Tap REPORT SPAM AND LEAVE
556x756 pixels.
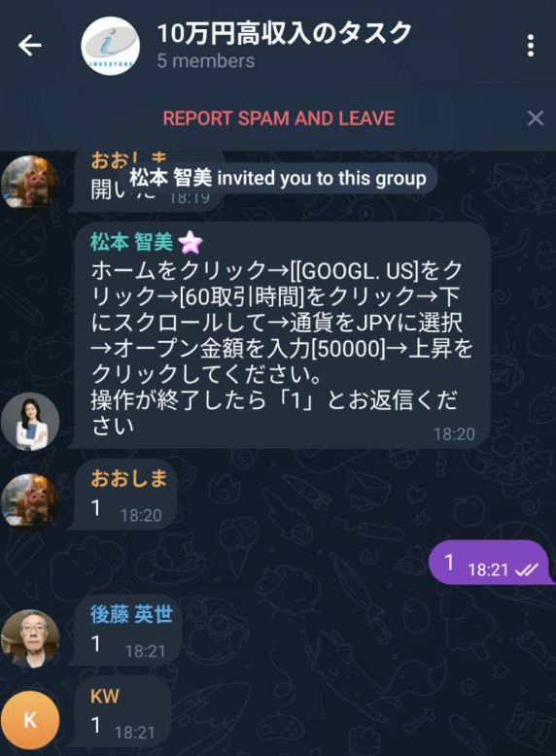coord(279,119)
